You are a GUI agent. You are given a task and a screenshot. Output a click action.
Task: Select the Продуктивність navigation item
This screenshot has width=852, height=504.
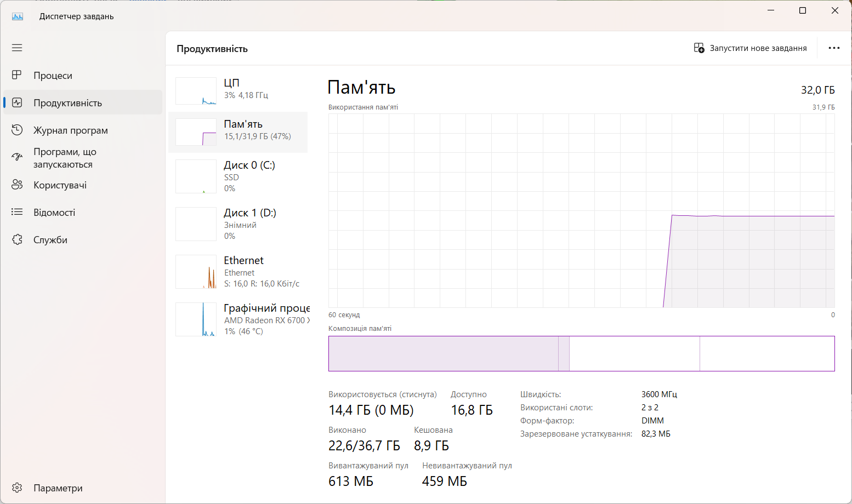(x=83, y=103)
